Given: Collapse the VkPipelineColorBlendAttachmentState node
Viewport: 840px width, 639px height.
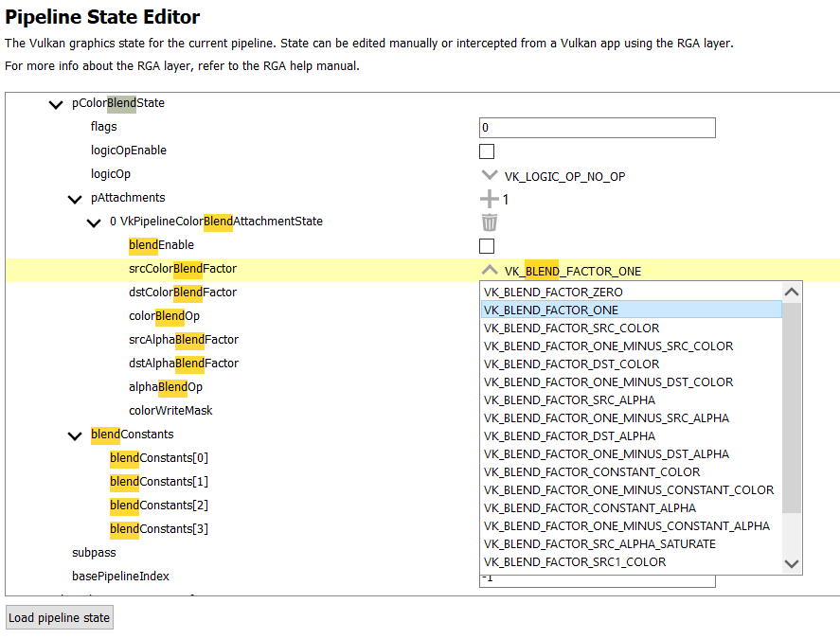Looking at the screenshot, I should [94, 222].
